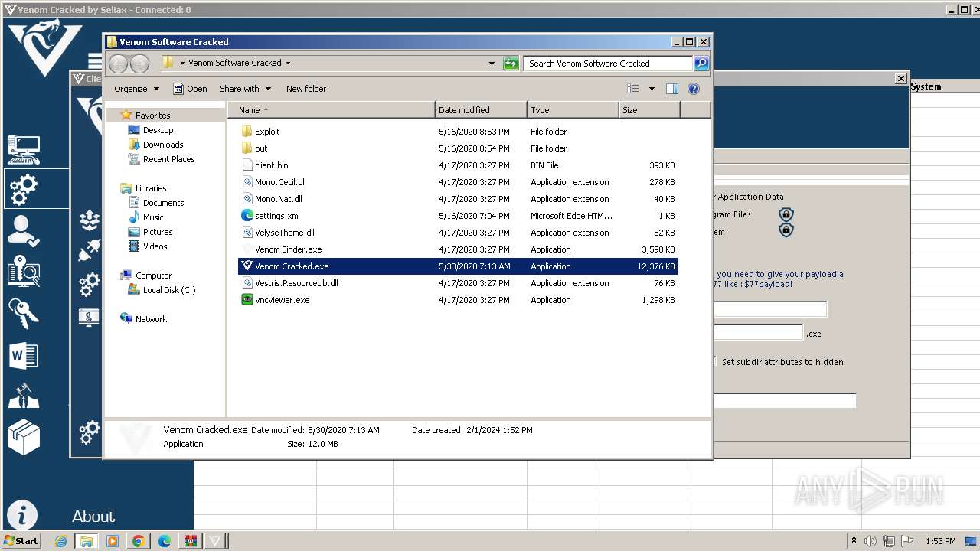Expand the address bar history dropdown
This screenshot has width=980, height=551.
point(492,64)
